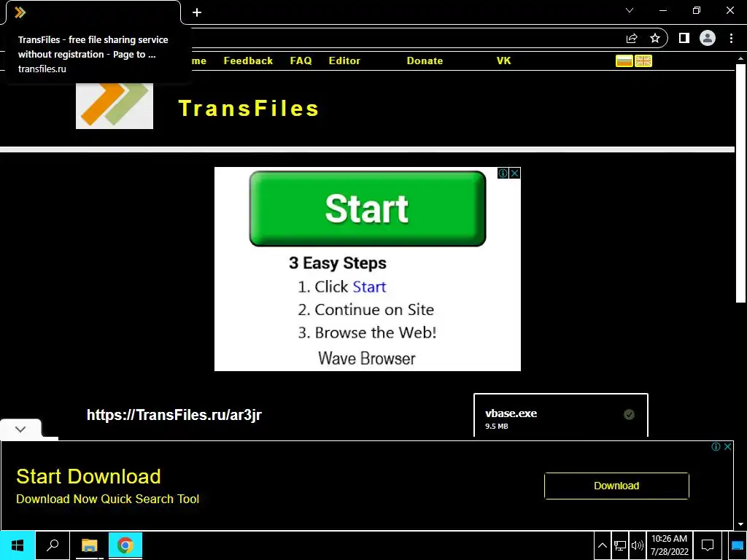
Task: Bookmark this page with the star icon
Action: point(655,38)
